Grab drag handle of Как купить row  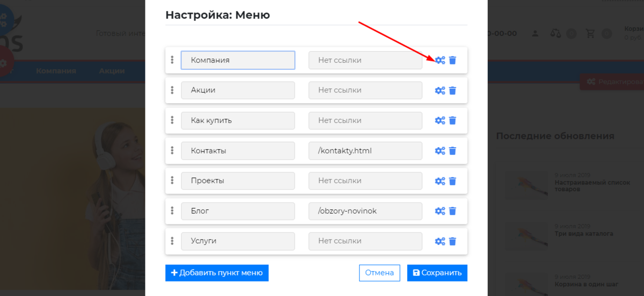point(172,120)
